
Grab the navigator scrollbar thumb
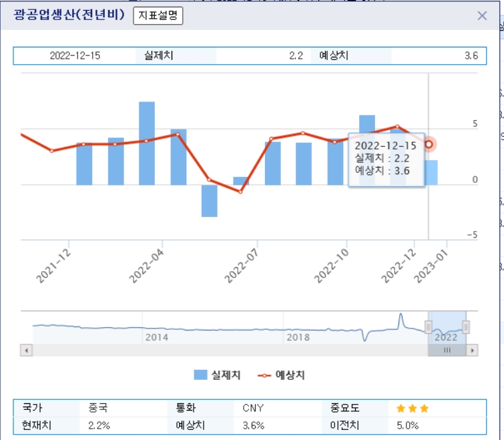pyautogui.click(x=447, y=350)
